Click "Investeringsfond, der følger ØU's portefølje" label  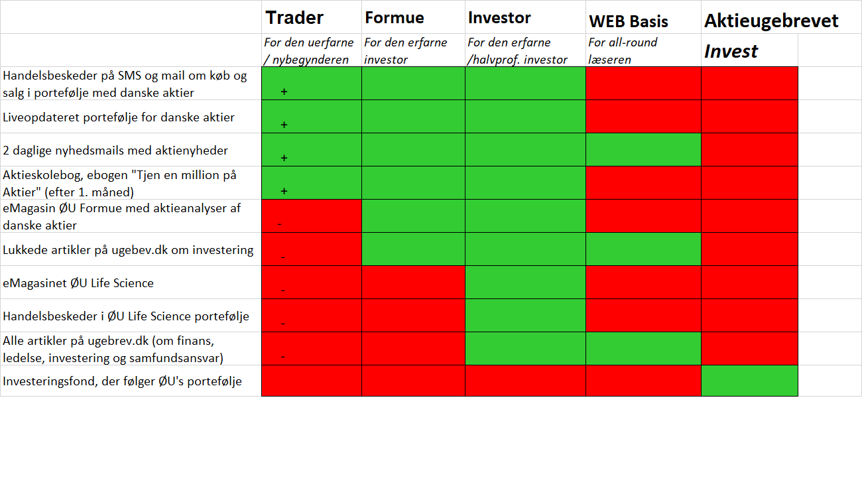click(123, 381)
